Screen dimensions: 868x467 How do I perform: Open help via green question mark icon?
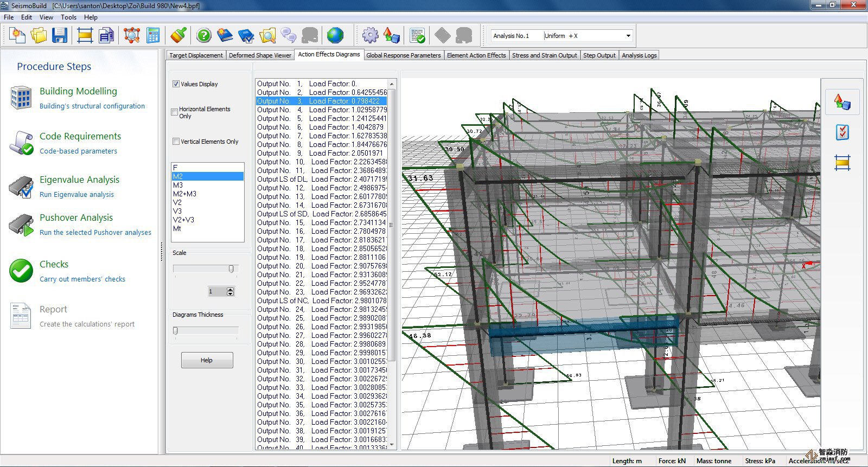point(204,36)
